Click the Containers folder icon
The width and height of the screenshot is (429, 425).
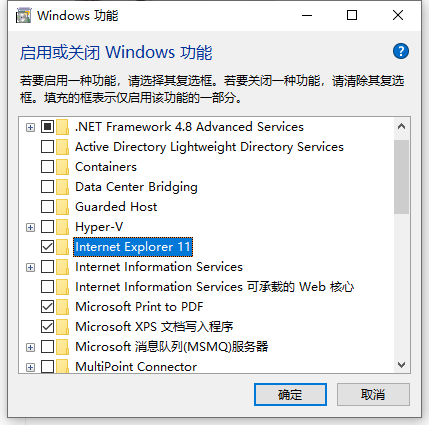pyautogui.click(x=63, y=167)
